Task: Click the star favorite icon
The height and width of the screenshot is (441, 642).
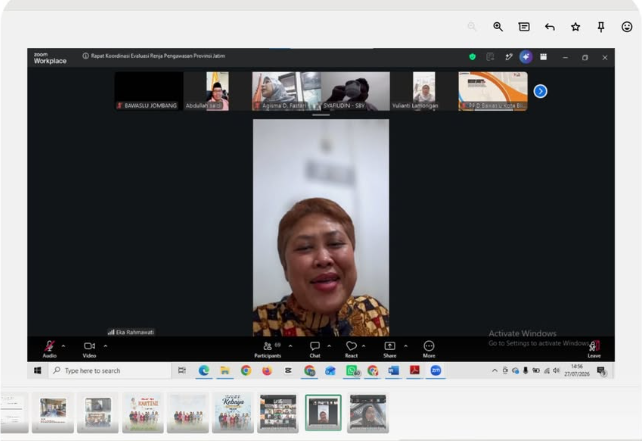Action: click(x=576, y=27)
